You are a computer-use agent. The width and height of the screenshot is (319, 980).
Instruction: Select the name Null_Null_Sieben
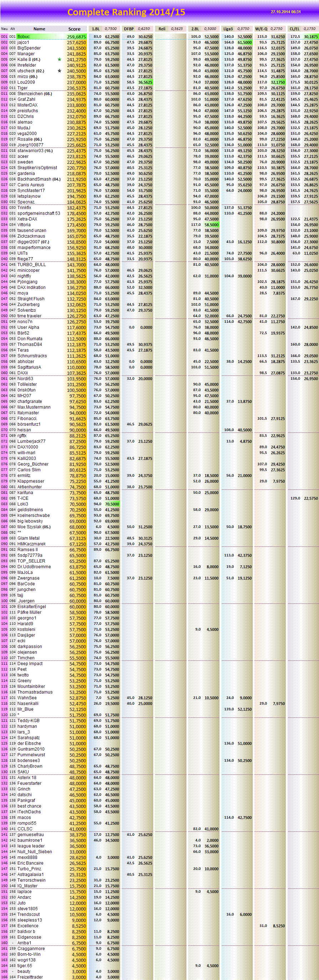(35, 852)
